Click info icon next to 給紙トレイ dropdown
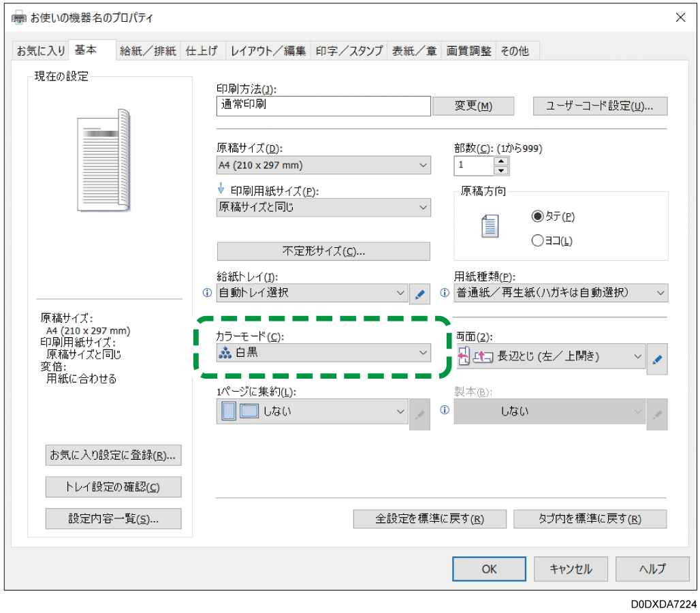The width and height of the screenshot is (700, 613). point(208,294)
